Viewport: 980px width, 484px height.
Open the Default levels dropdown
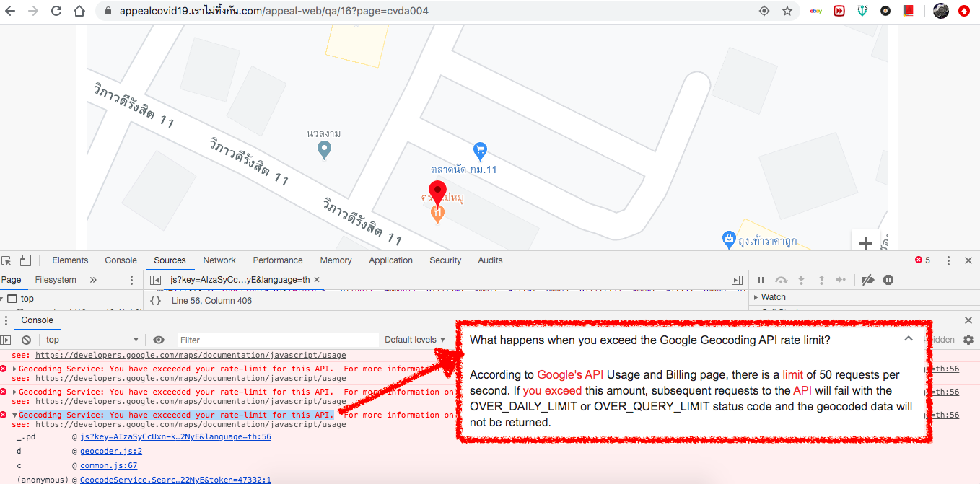click(x=415, y=340)
